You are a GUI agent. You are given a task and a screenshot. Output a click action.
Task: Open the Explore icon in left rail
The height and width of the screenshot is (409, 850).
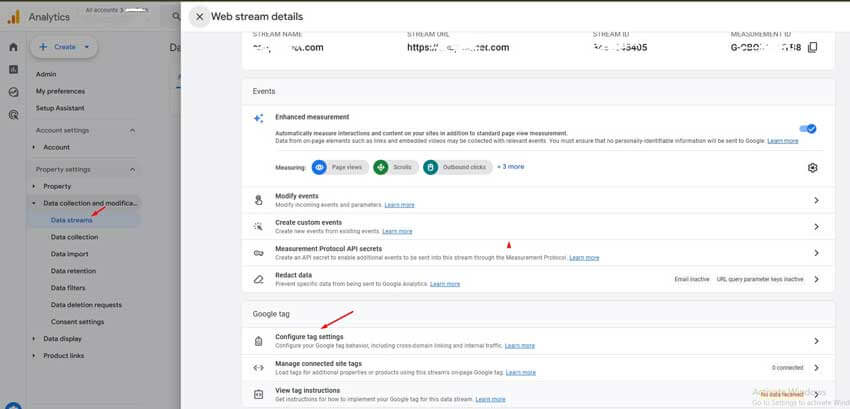pyautogui.click(x=14, y=92)
